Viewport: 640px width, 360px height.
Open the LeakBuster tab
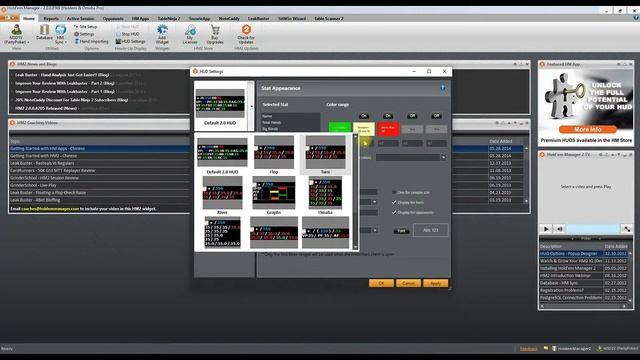(x=258, y=18)
